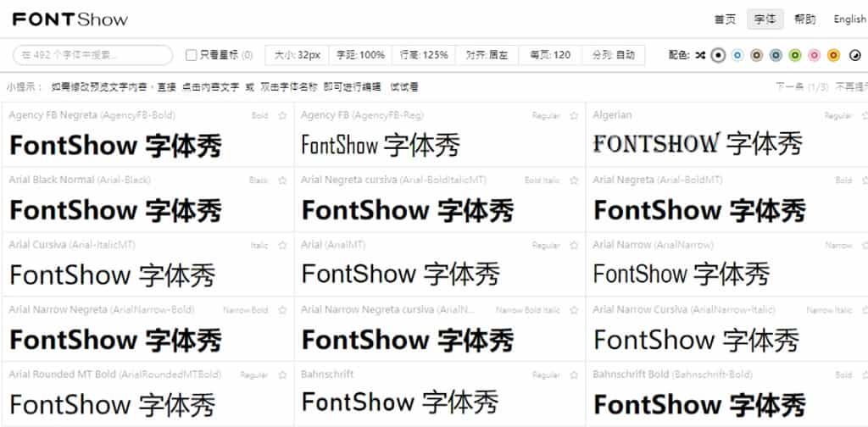This screenshot has width=868, height=427.
Task: Click the 下一条 next tip link
Action: pyautogui.click(x=789, y=86)
